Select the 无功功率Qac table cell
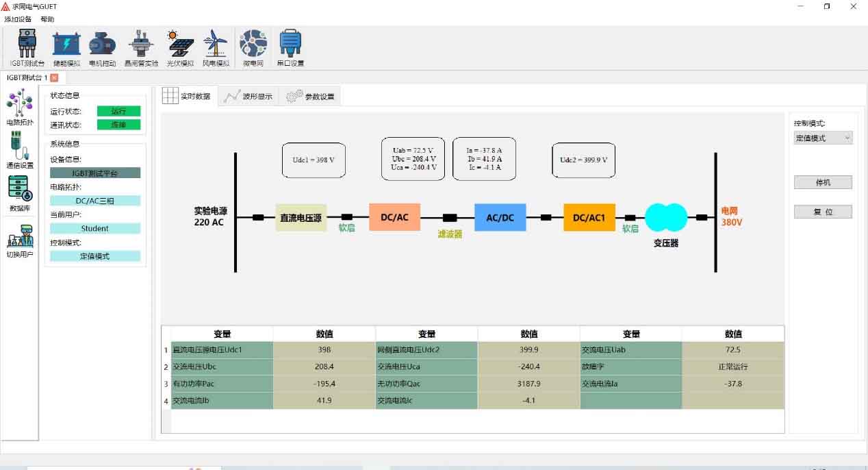868x470 pixels. coord(426,384)
